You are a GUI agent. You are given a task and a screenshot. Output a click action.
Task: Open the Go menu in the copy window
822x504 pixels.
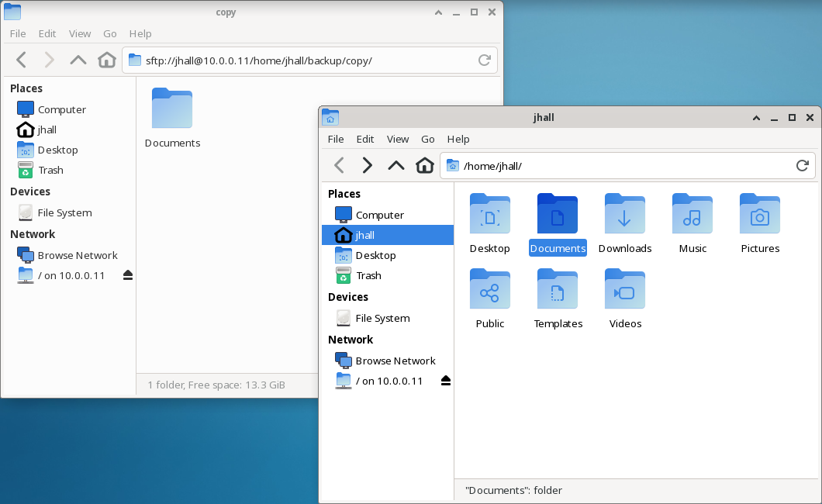109,33
